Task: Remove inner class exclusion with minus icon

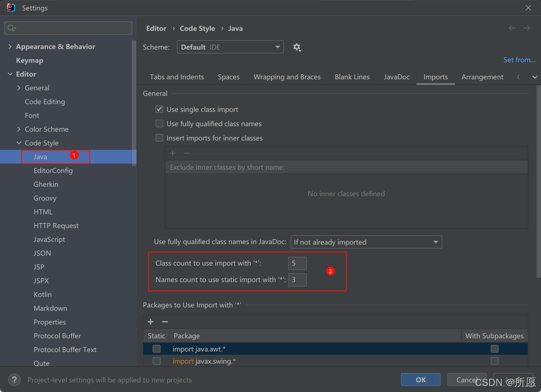Action: (x=187, y=153)
